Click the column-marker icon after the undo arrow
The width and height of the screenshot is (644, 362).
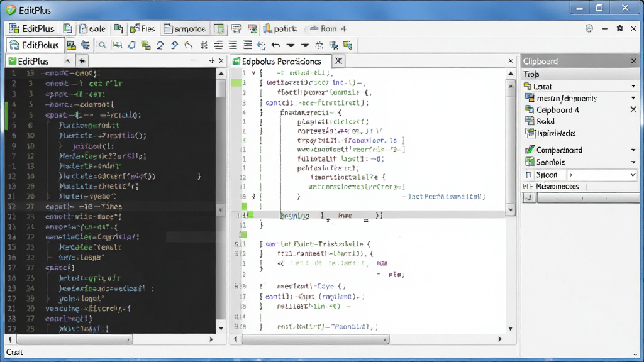click(x=204, y=45)
